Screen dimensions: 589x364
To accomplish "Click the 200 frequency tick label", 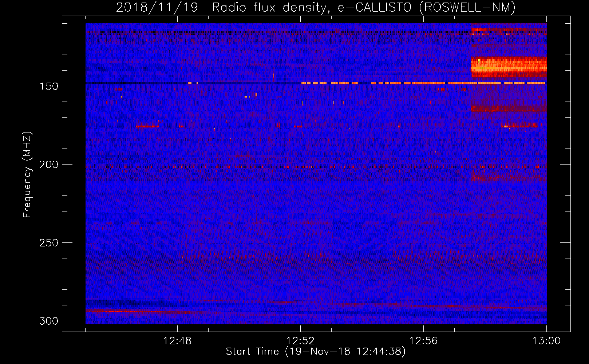I will 49,165.
